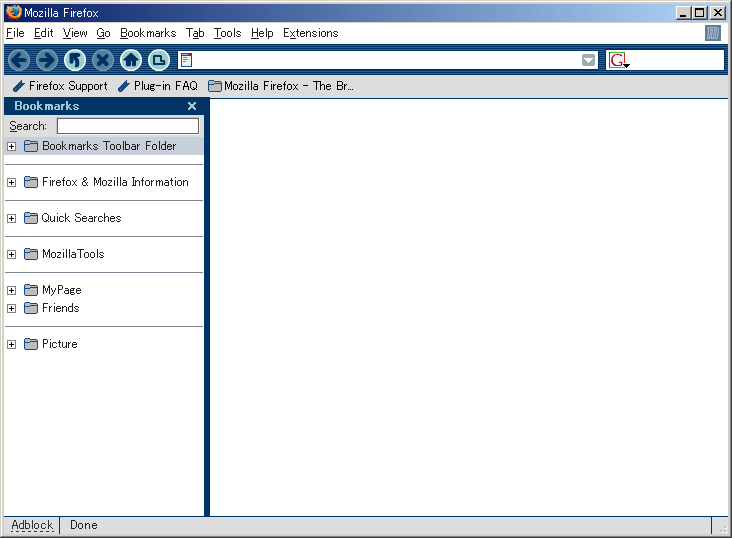Click the web search text box
The width and height of the screenshot is (732, 538).
[x=677, y=60]
